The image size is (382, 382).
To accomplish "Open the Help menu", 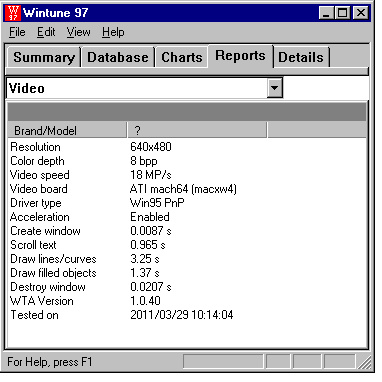I will 113,32.
